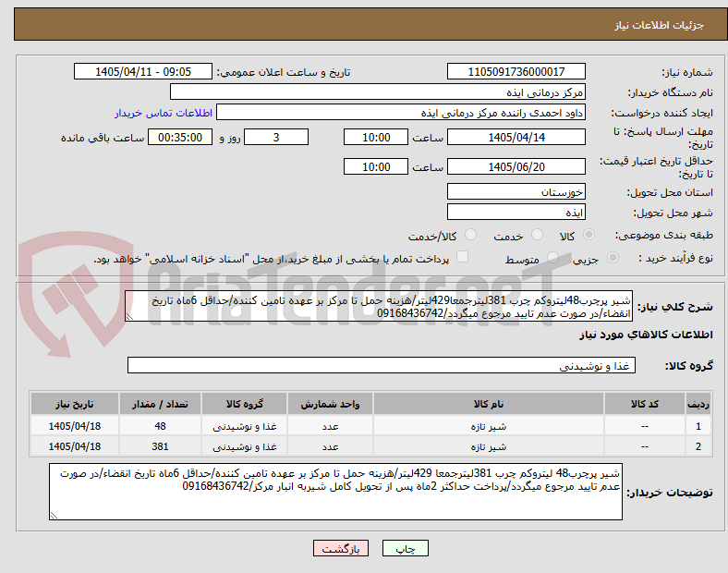Click the تاریخ نیاز column header
Viewport: 728px width, 573px height.
(75, 404)
